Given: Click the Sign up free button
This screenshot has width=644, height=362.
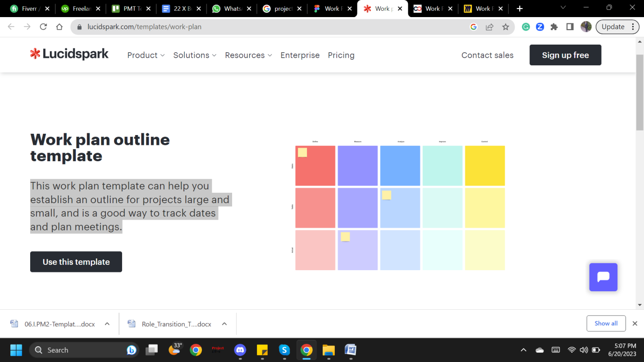Looking at the screenshot, I should pos(565,55).
